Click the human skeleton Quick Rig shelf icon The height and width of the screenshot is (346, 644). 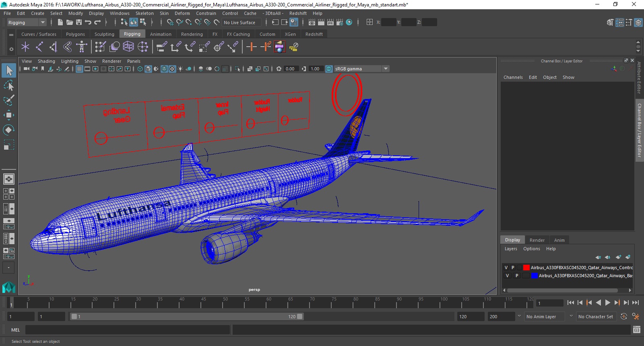click(82, 47)
